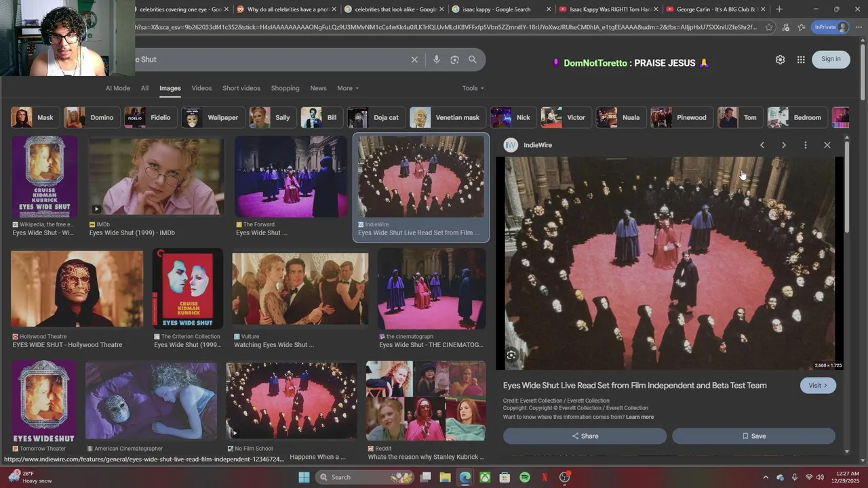The height and width of the screenshot is (488, 868).
Task: Click the Google search input field
Action: coord(271,60)
